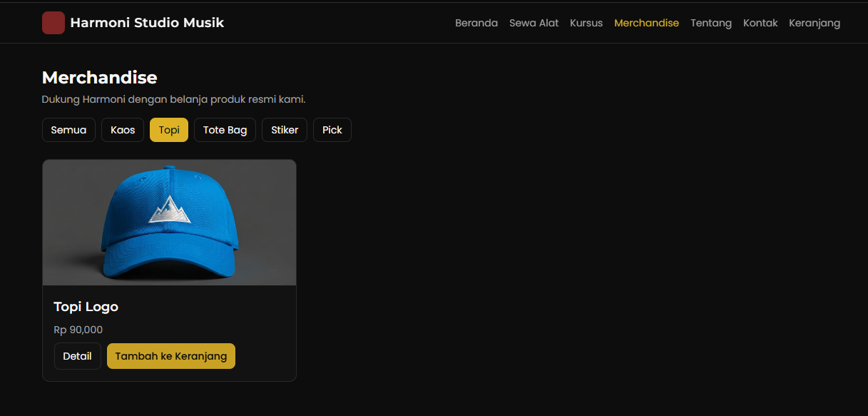Select the Stiker category filter

[285, 130]
